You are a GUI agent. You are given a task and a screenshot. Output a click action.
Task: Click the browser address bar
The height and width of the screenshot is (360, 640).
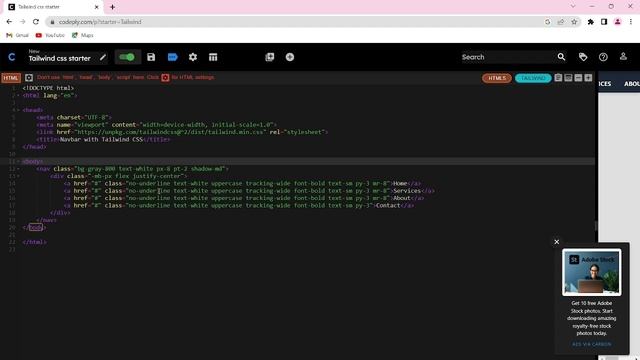(294, 22)
